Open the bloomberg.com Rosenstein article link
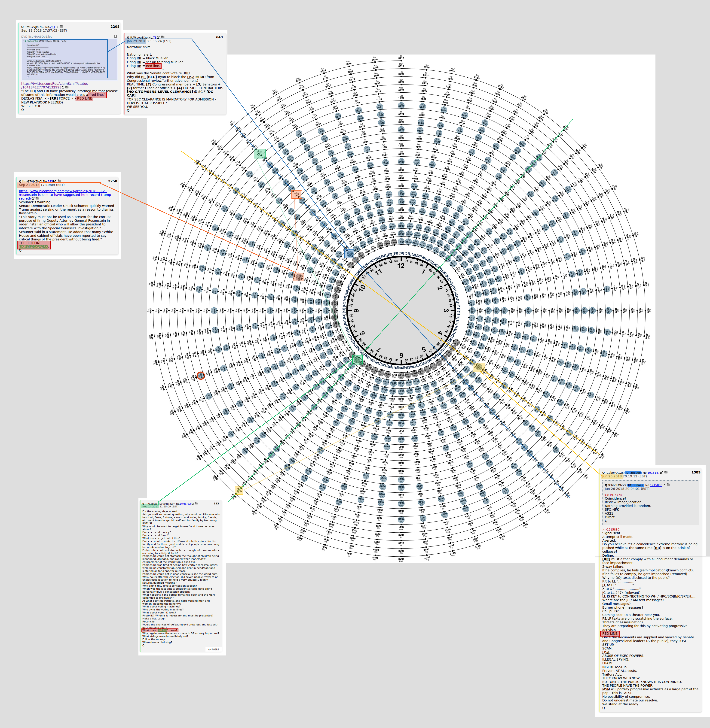This screenshot has height=728, width=710. 65,194
